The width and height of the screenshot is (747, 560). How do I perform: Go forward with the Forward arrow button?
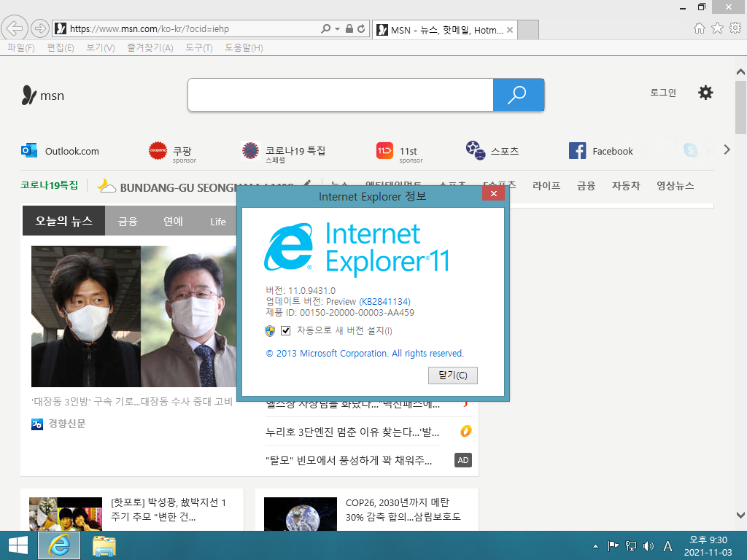tap(40, 28)
